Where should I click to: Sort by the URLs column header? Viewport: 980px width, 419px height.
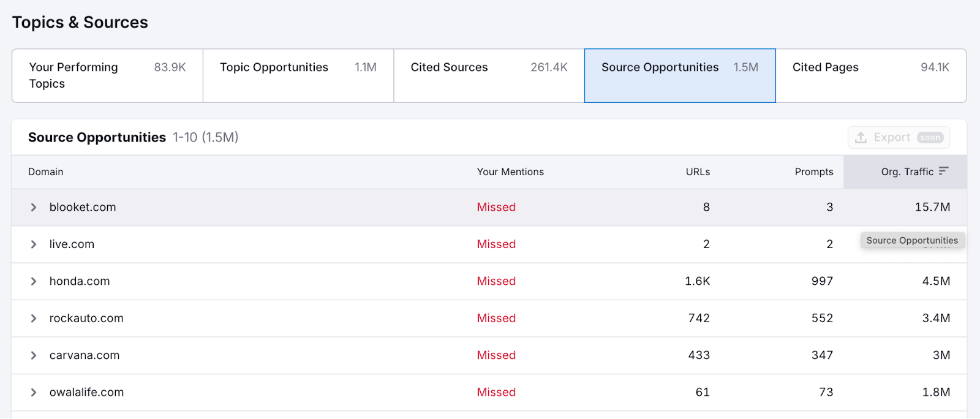coord(698,172)
